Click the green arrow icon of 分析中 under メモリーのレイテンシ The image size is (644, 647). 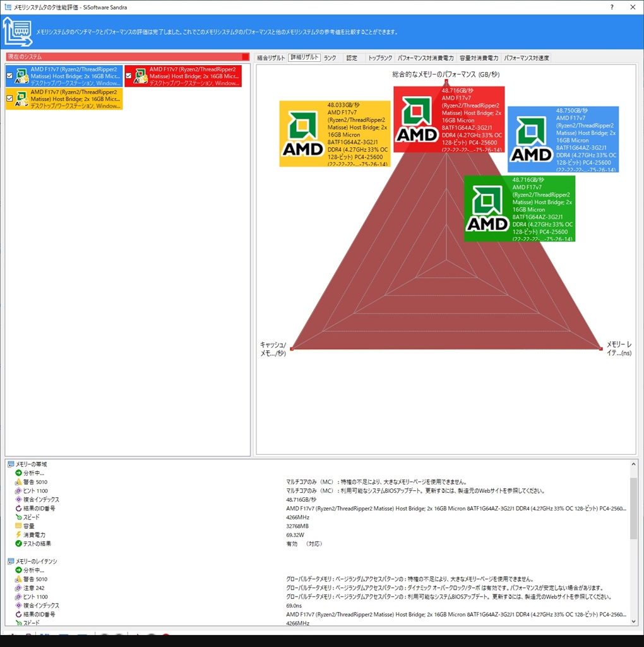pos(18,570)
